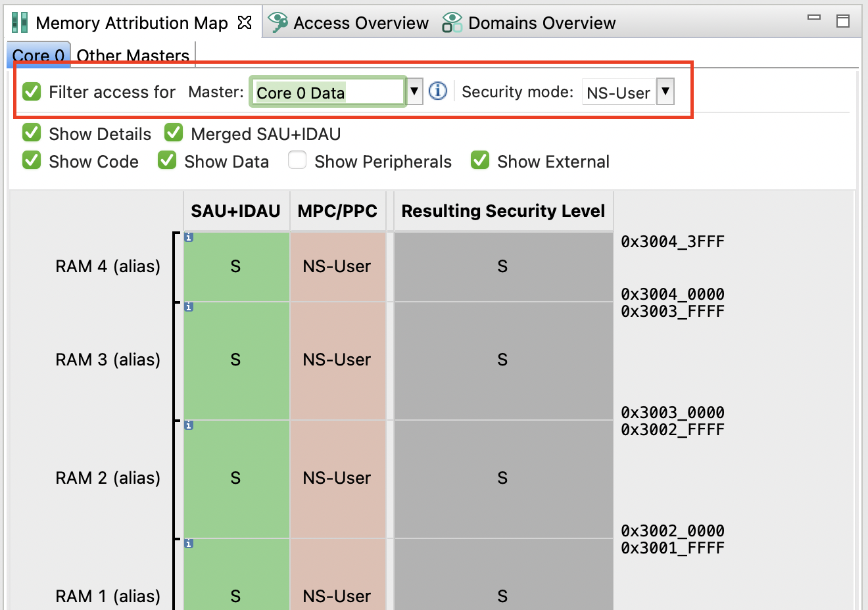Click the info badge on RAM 1 cell
Screen dimensions: 868x610
189,544
